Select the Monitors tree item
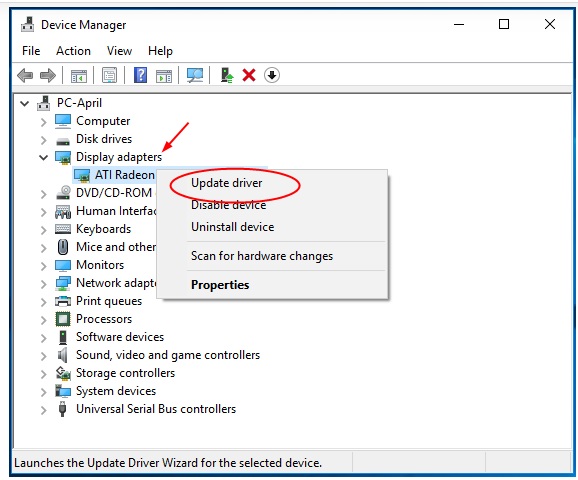578x480 pixels. pos(100,265)
